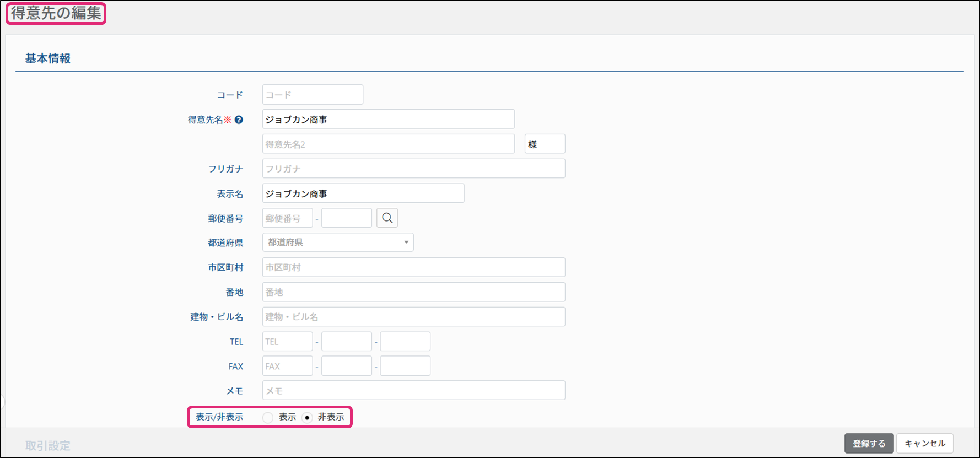Viewport: 980px width, 458px height.
Task: Click the help icon beside 得意先名
Action: (239, 120)
